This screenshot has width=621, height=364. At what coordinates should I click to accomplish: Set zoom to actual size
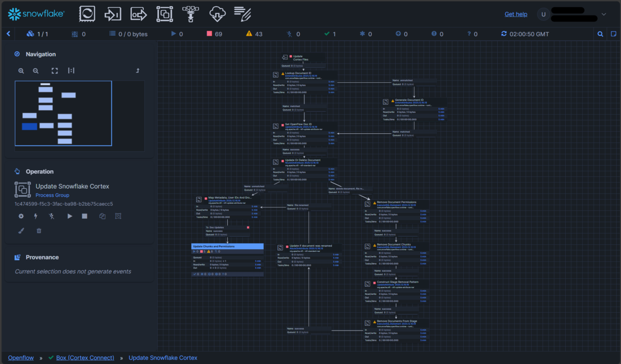click(x=71, y=71)
